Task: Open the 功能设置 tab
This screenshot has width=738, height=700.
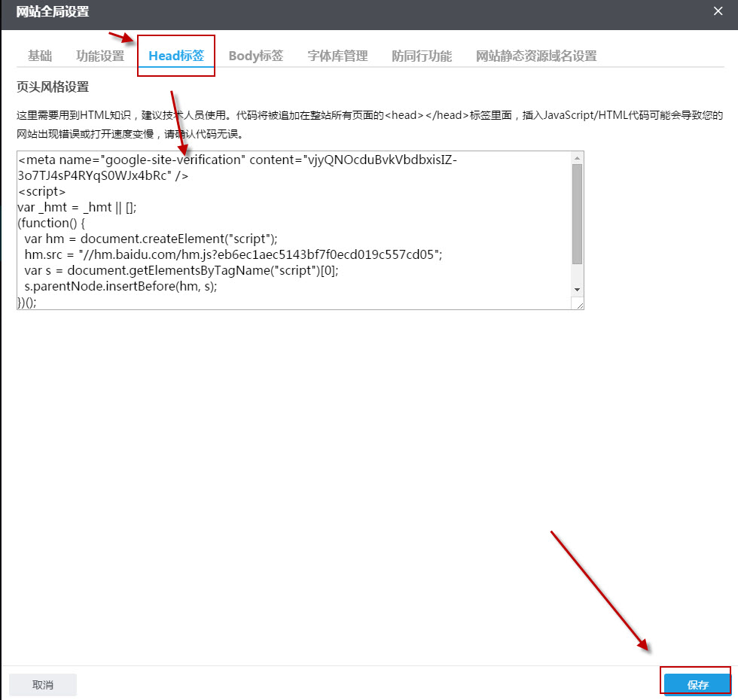Action: 100,56
